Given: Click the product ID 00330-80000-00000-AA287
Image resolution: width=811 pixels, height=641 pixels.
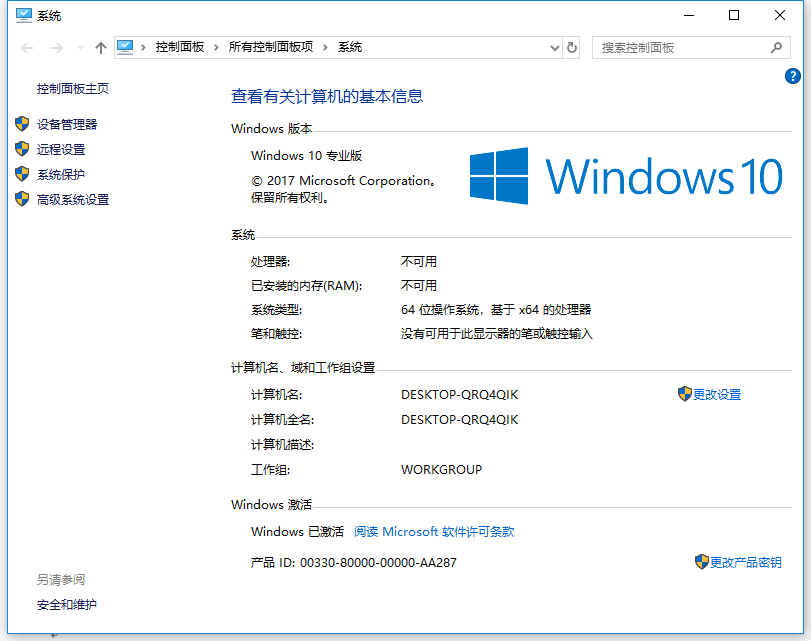Looking at the screenshot, I should click(378, 562).
